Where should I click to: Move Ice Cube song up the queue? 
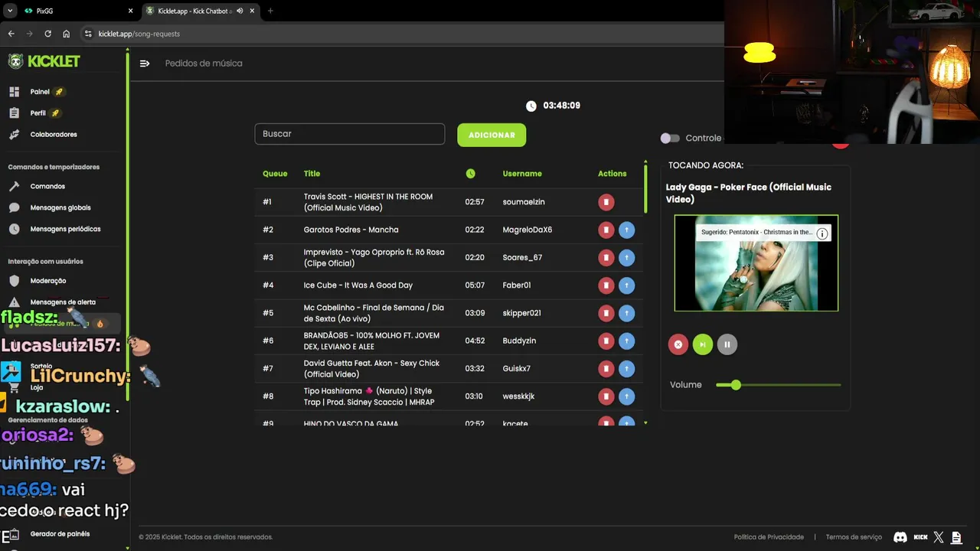tap(626, 285)
